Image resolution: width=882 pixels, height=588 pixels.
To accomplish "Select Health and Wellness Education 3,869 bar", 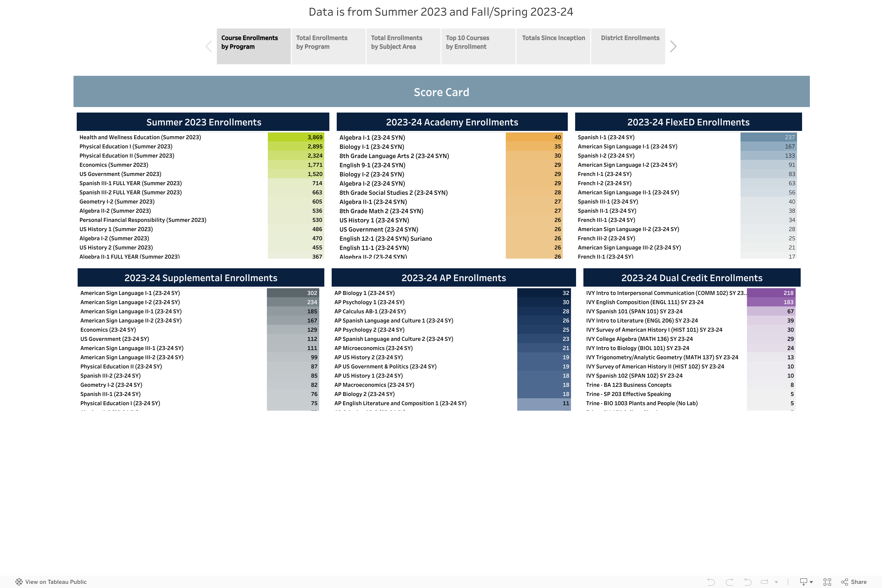I will tap(296, 137).
